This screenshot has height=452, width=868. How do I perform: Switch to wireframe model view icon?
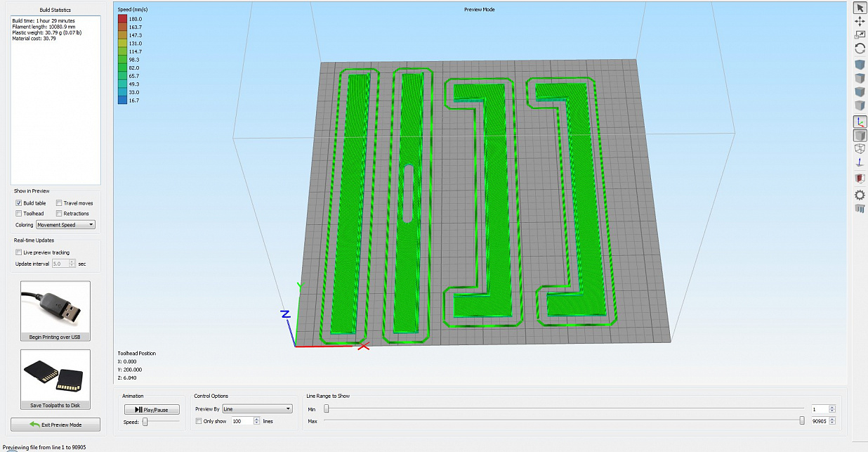[860, 149]
